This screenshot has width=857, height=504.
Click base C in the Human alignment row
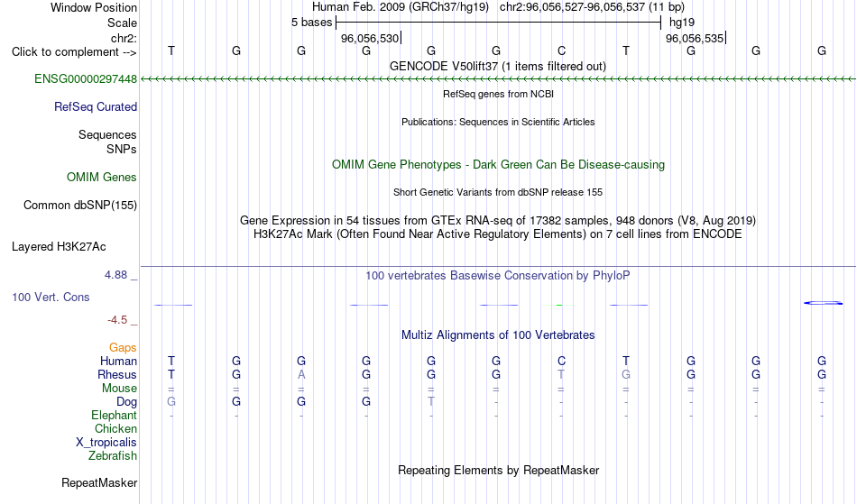pyautogui.click(x=561, y=361)
